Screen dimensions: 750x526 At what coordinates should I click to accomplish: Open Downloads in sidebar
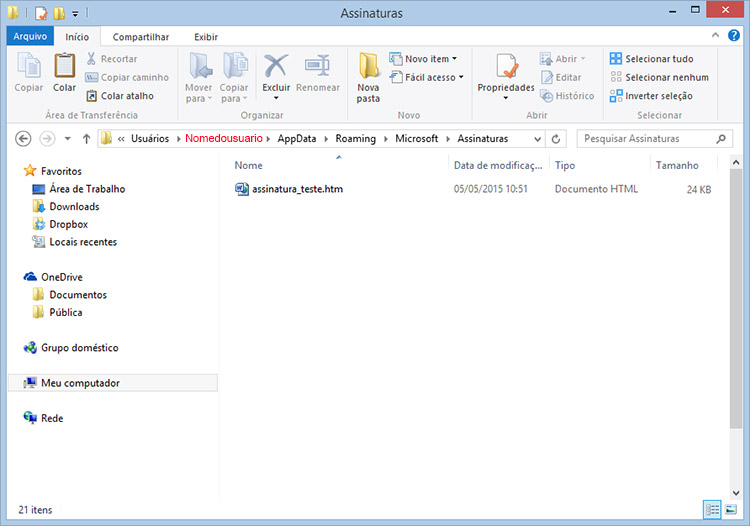[66, 207]
